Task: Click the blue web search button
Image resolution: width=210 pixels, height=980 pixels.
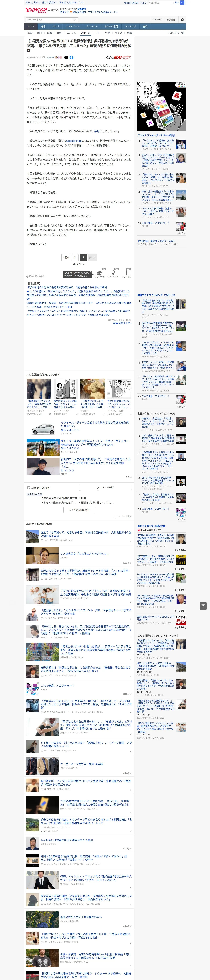Action: point(182,3)
